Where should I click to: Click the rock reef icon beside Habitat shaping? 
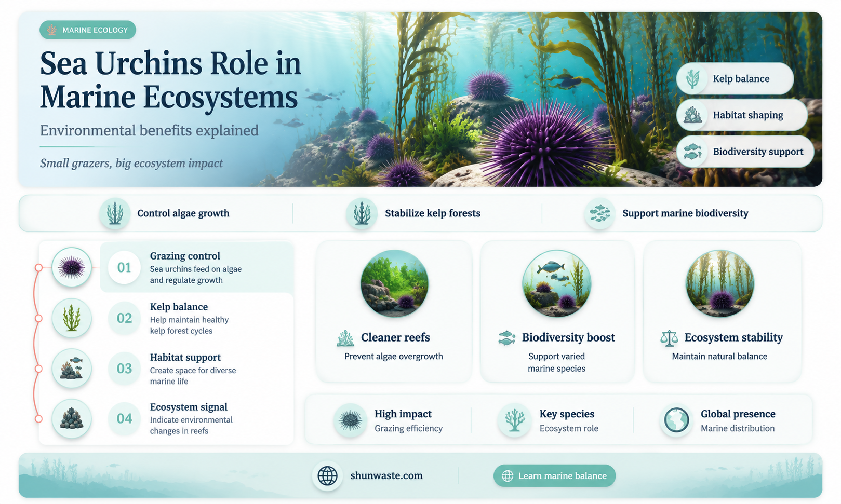(692, 115)
